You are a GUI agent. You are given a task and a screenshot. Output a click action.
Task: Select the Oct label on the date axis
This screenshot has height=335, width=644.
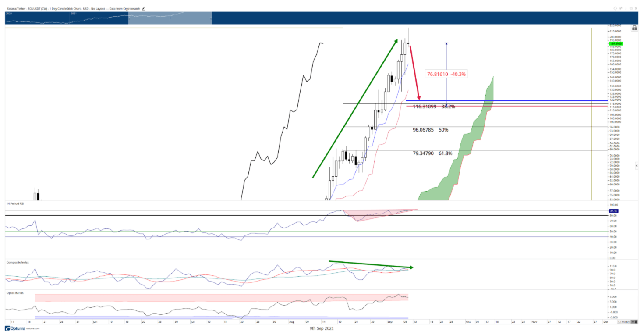coord(468,321)
